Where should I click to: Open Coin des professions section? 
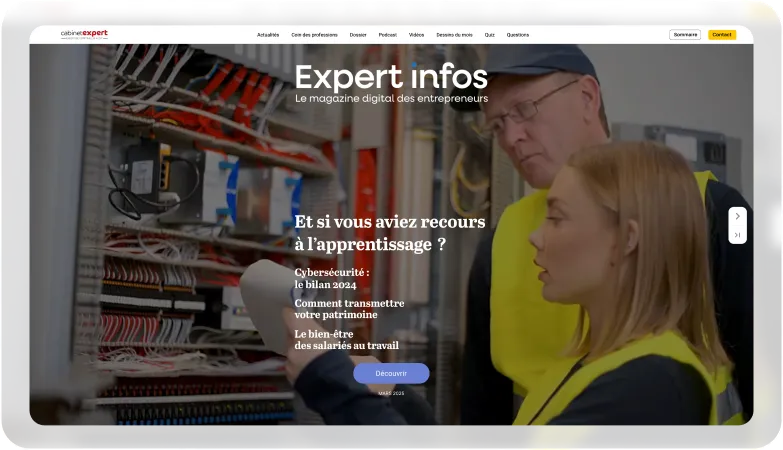tap(314, 35)
